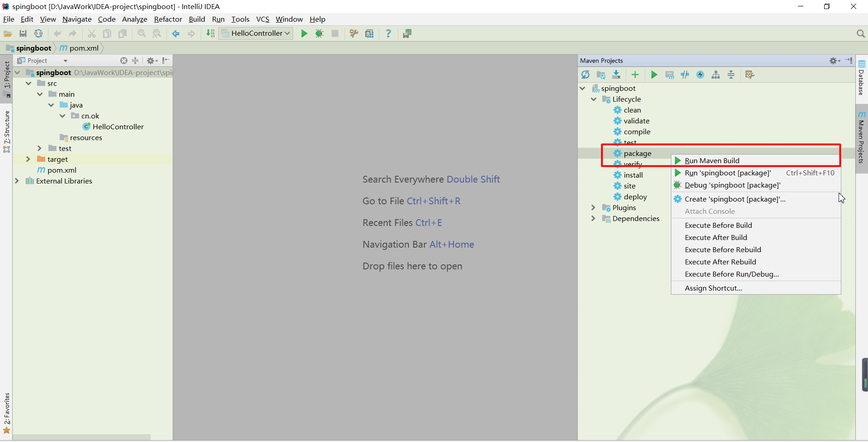Click the Replace icon in toolbar
This screenshot has width=868, height=442.
click(157, 33)
